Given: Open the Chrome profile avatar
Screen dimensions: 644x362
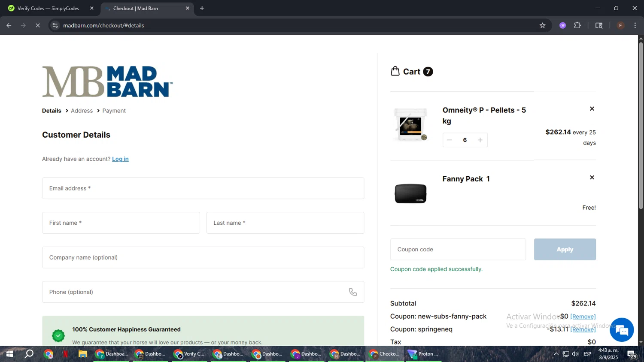Looking at the screenshot, I should tap(620, 25).
